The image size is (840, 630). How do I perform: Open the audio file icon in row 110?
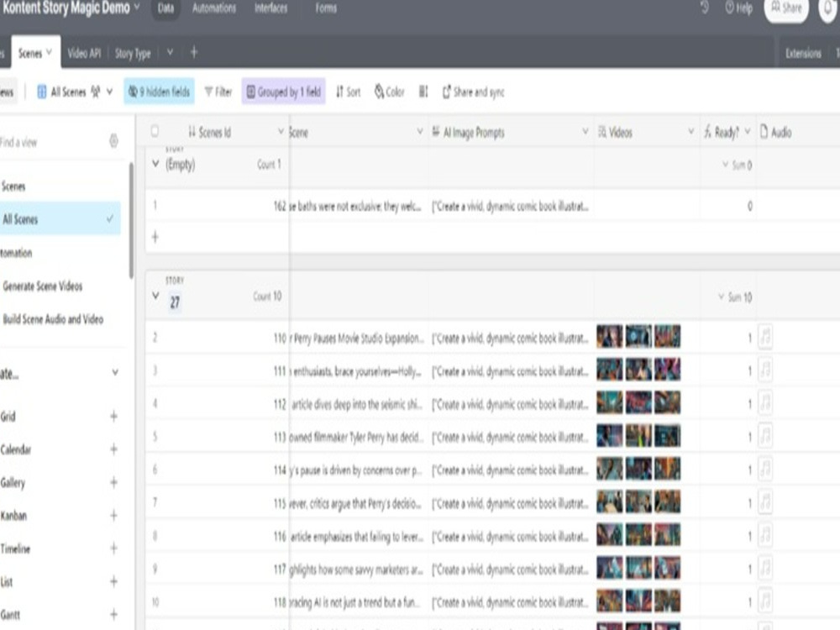765,338
